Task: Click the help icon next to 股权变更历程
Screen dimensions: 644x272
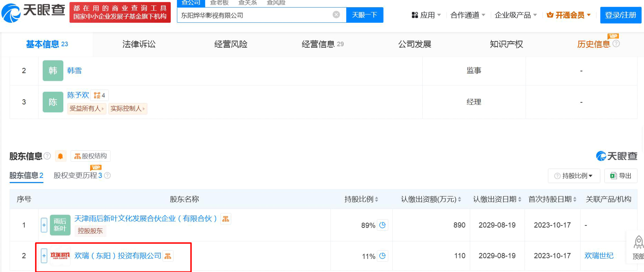Action: click(107, 176)
